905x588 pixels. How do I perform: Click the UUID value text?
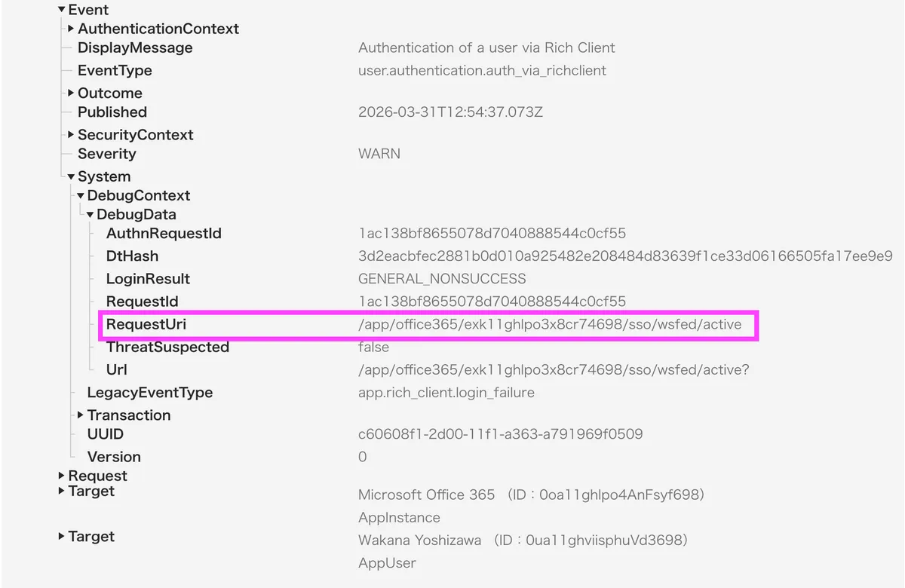pyautogui.click(x=500, y=434)
